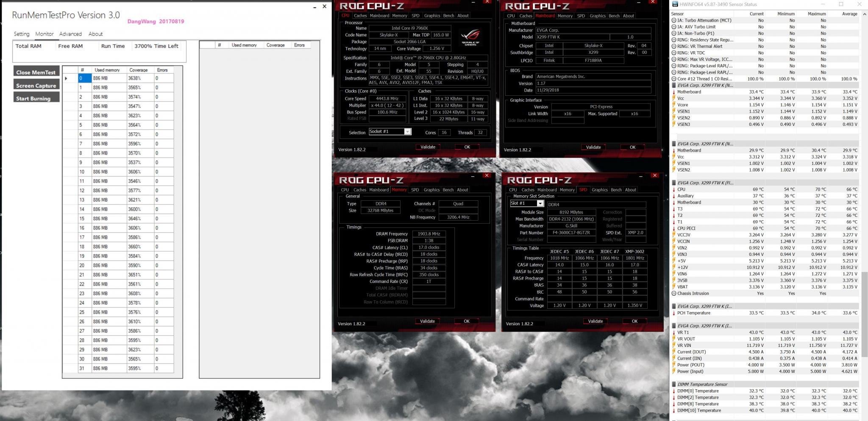The height and width of the screenshot is (421, 868).
Task: Click the voltage icon beside VCC3V
Action: 674,235
